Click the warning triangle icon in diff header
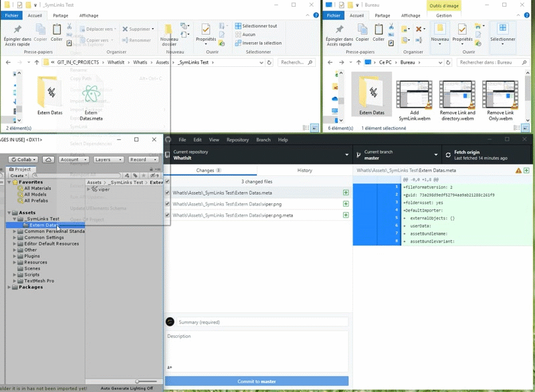Image resolution: width=535 pixels, height=392 pixels. (518, 171)
